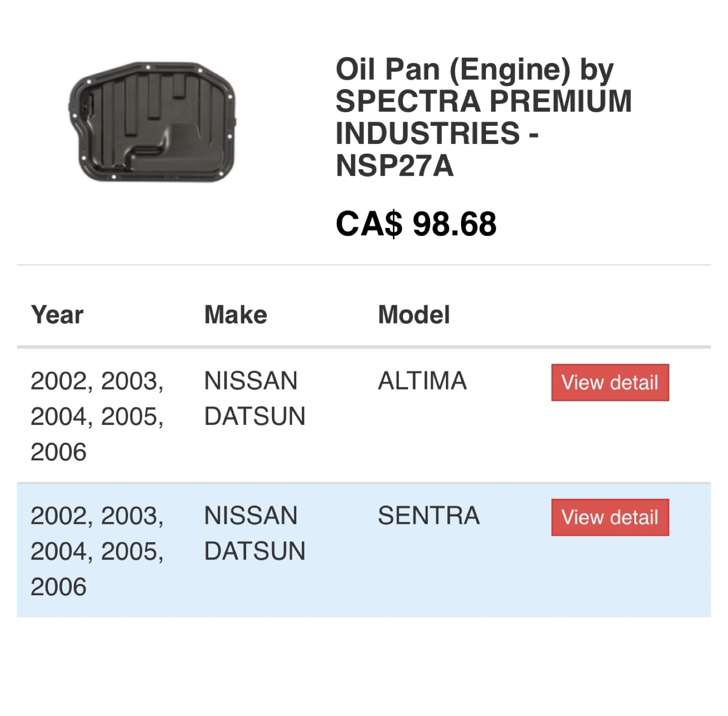This screenshot has height=716, width=728.
Task: Click the Oil Pan product title
Action: pyautogui.click(x=484, y=117)
